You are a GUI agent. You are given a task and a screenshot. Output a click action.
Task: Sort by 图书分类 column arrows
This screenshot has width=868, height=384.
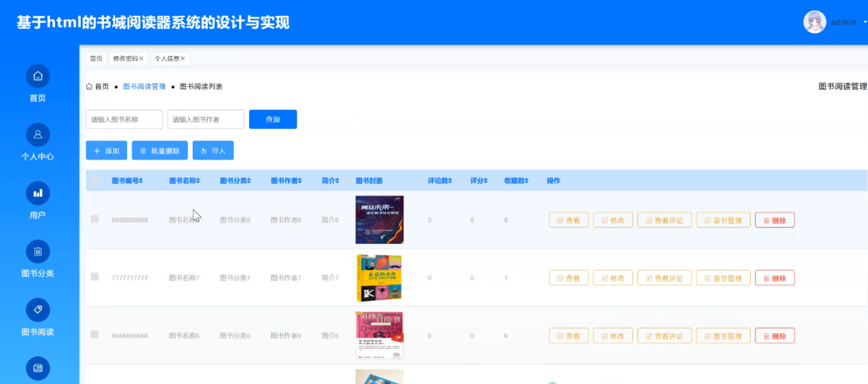(249, 181)
